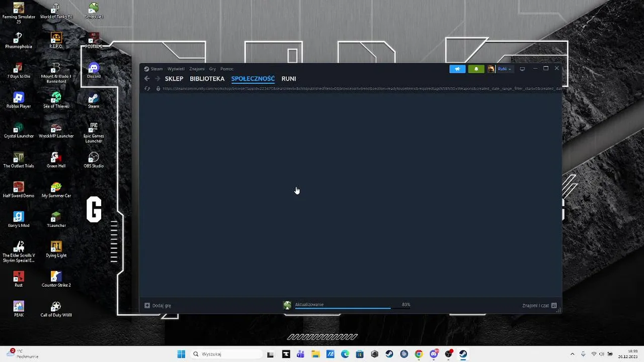Open Counter-Strike 2 shortcut
The width and height of the screenshot is (644, 362).
(56, 279)
